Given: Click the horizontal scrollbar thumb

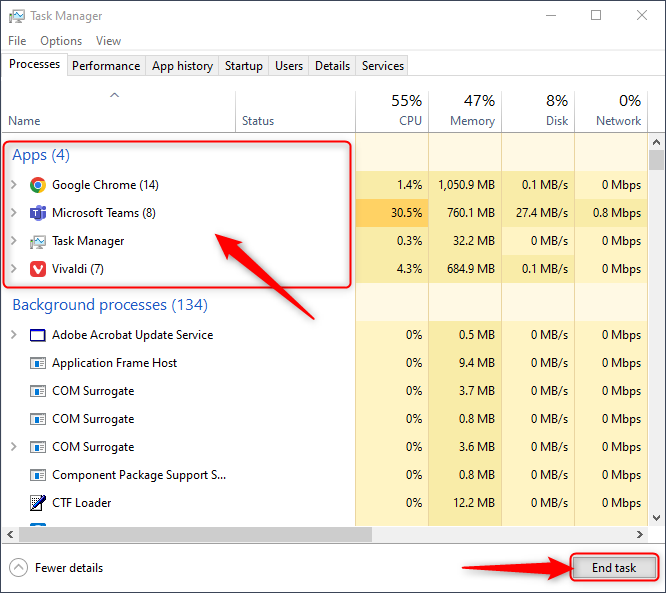Looking at the screenshot, I should click(195, 534).
